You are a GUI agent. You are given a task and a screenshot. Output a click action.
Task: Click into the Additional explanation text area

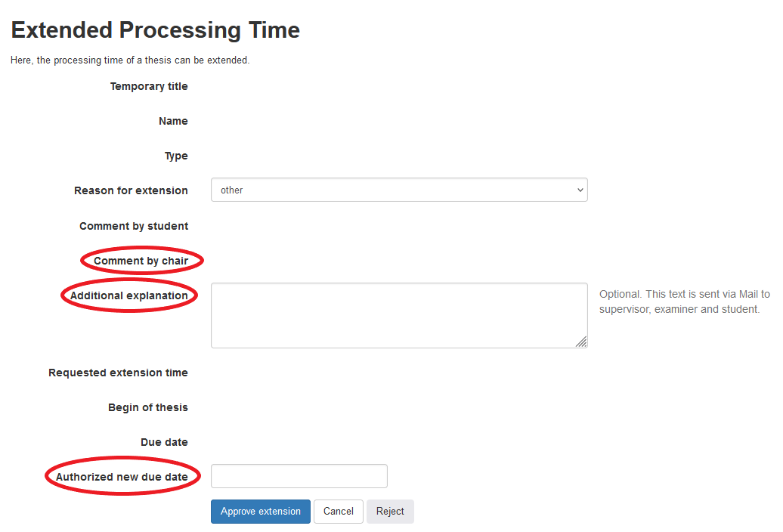pyautogui.click(x=398, y=315)
